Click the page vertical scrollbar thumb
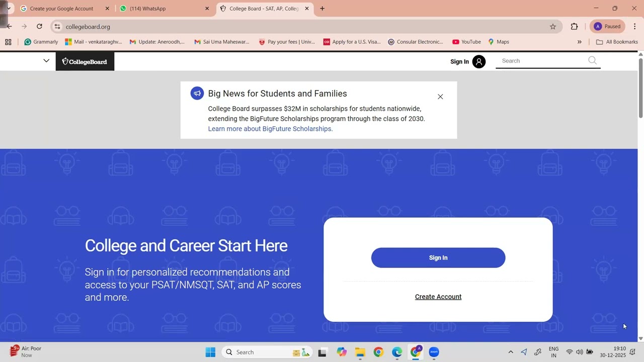The image size is (644, 362). (x=640, y=88)
